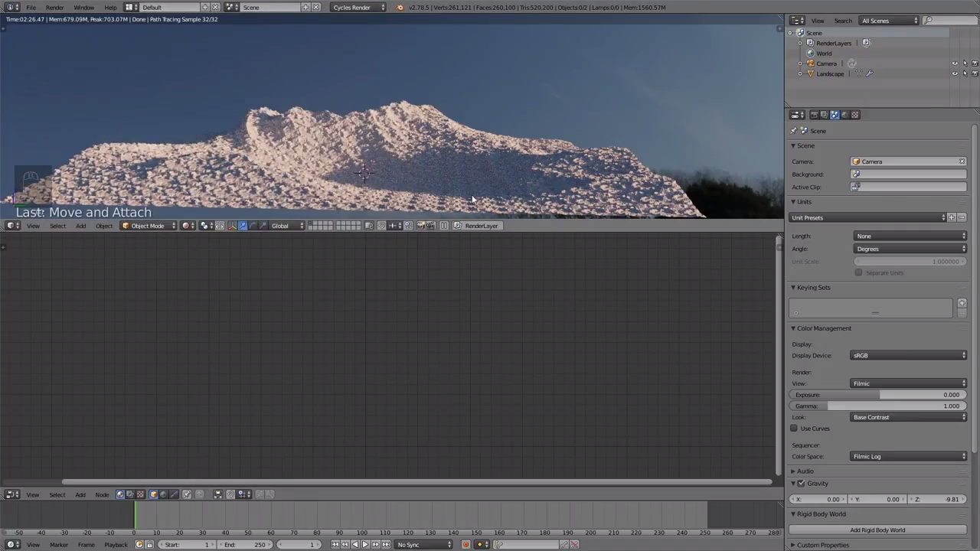Click the properties editor type selector icon

click(797, 115)
